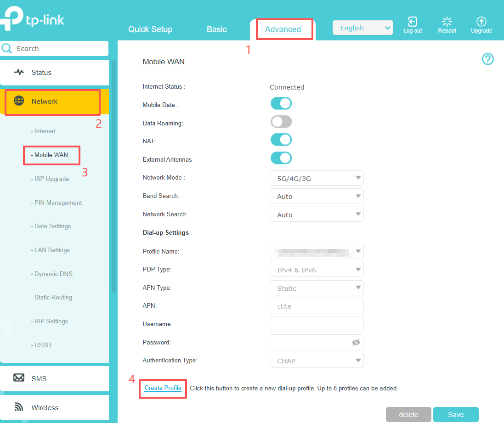This screenshot has height=423, width=504.
Task: Turn off the External Antennas switch
Action: point(281,158)
